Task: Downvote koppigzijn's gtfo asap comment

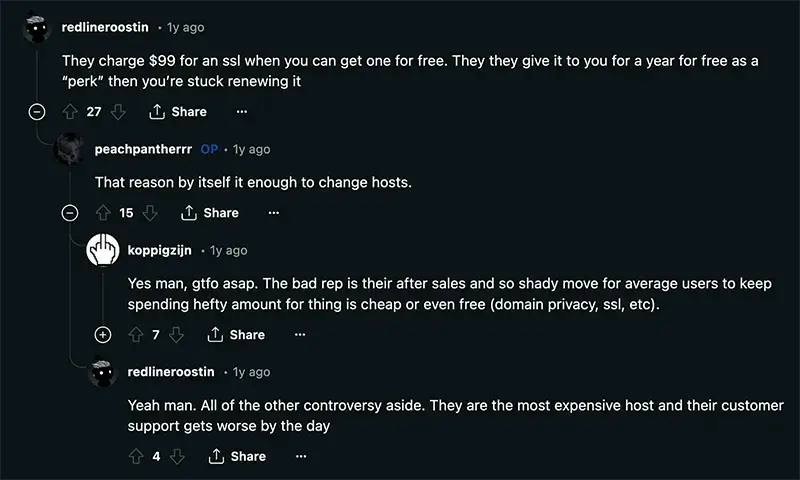Action: point(177,335)
